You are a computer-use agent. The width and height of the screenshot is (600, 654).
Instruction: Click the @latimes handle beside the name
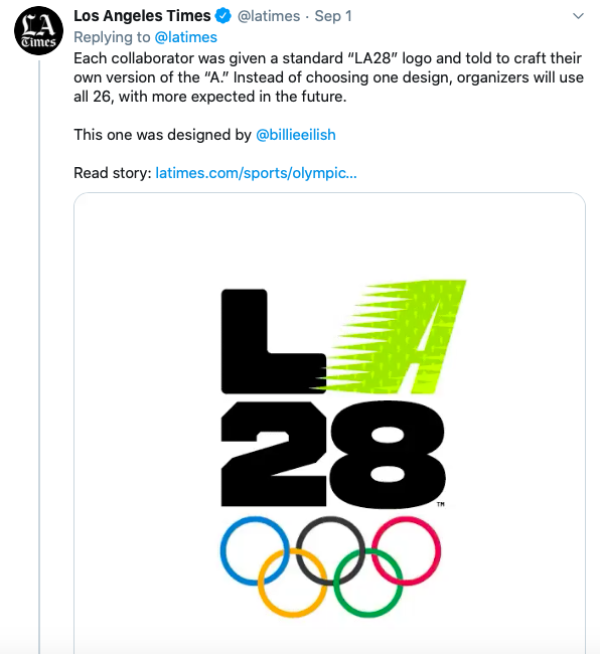tap(269, 16)
